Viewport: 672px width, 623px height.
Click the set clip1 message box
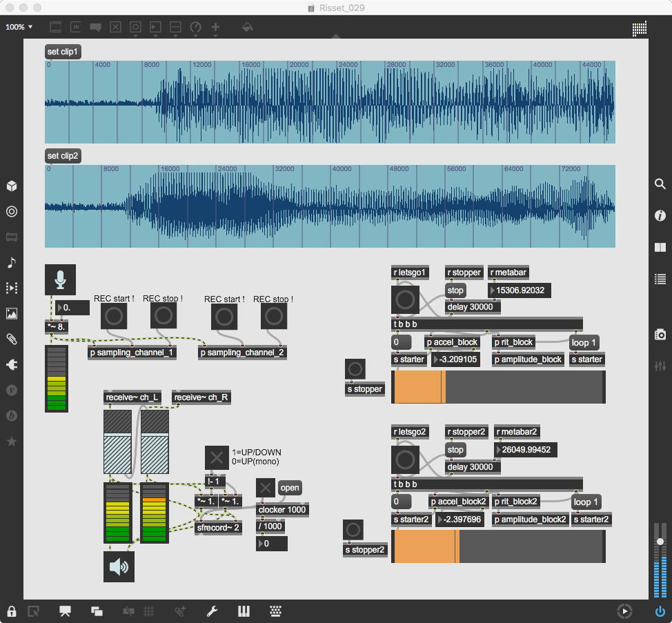(63, 52)
